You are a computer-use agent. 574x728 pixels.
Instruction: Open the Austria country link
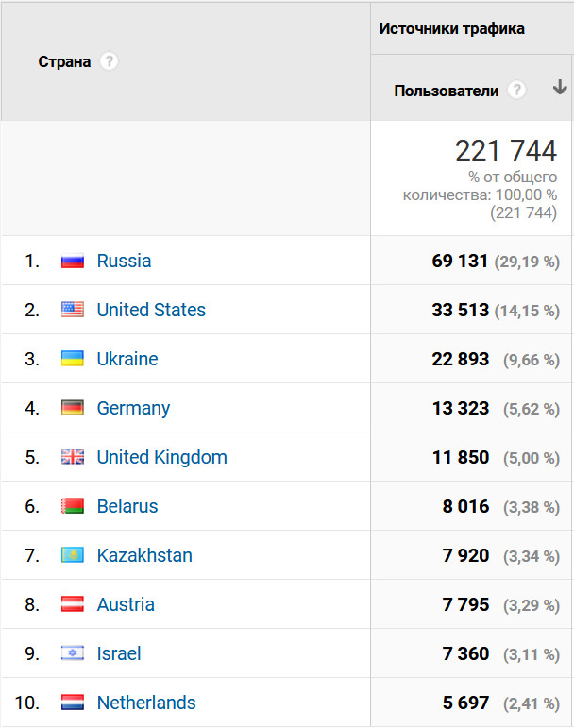126,604
